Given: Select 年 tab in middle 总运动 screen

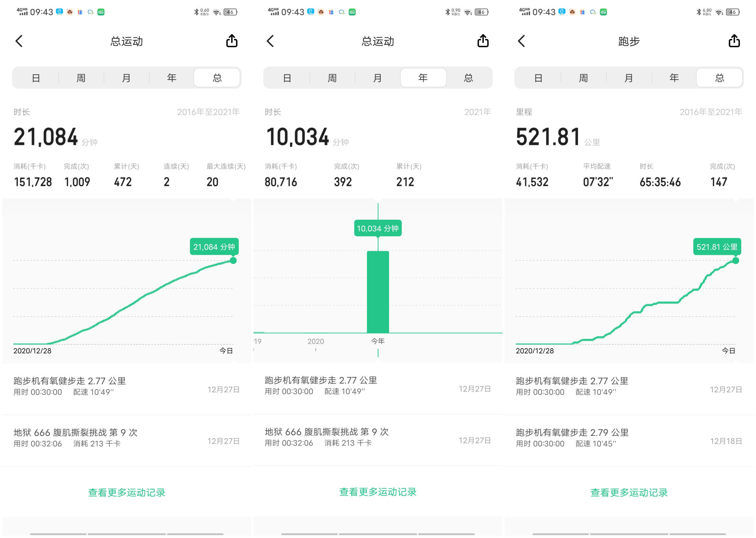Looking at the screenshot, I should point(423,78).
